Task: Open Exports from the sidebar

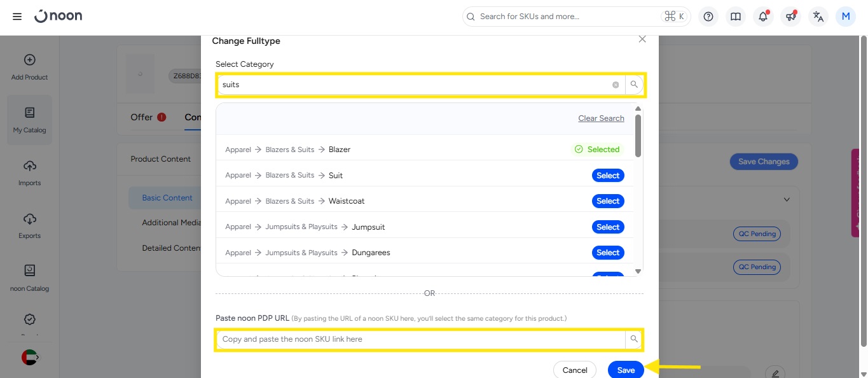Action: tap(29, 225)
